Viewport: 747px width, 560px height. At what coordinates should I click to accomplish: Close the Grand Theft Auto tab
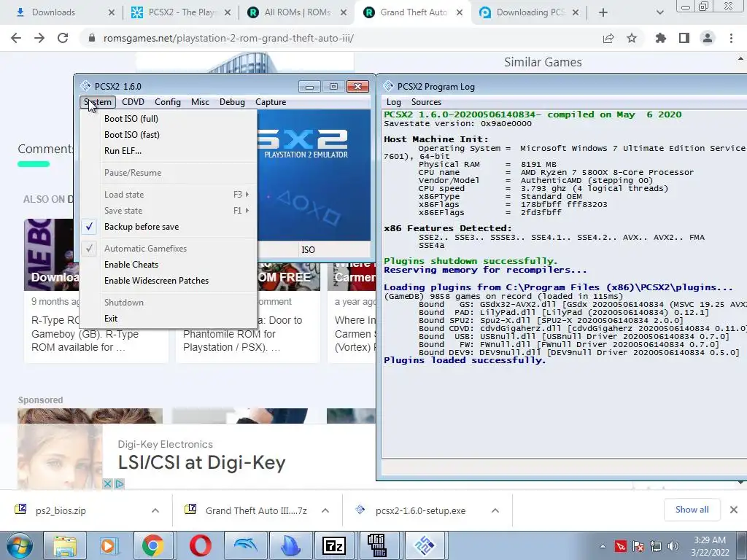click(x=460, y=12)
